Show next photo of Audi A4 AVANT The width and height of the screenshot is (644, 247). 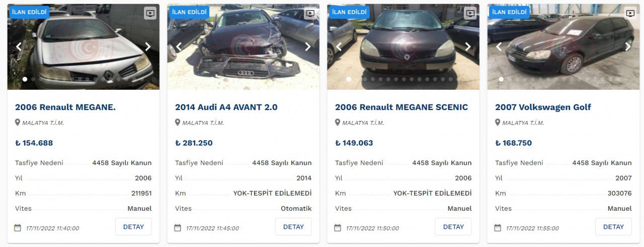tap(308, 46)
